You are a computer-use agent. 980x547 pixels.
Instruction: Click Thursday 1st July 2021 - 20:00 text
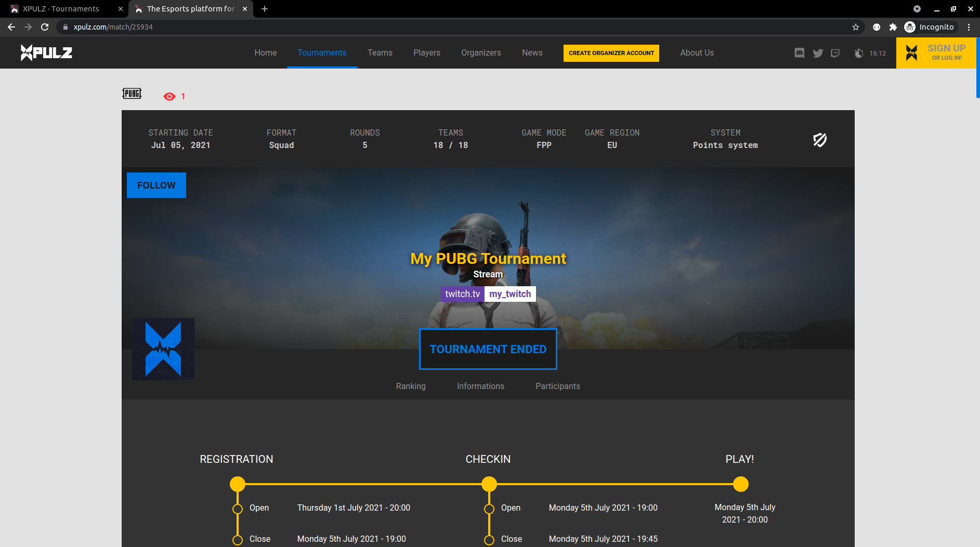(354, 508)
